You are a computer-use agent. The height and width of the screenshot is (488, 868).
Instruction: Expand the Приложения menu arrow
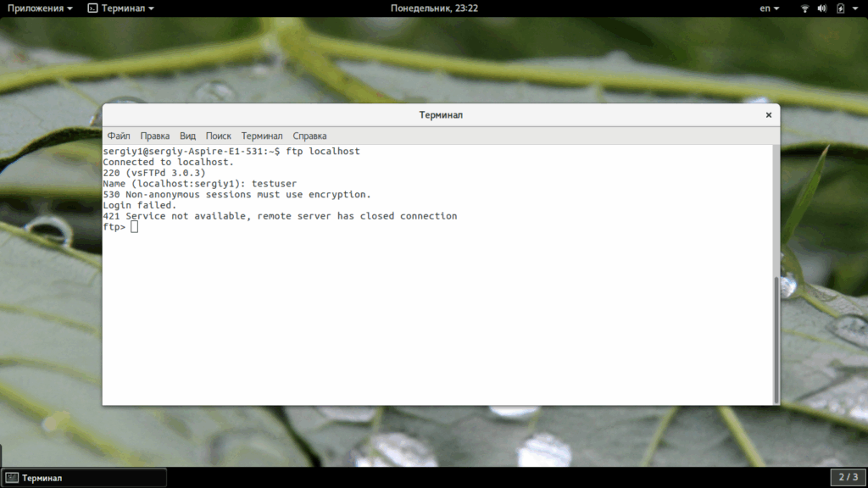[x=70, y=8]
